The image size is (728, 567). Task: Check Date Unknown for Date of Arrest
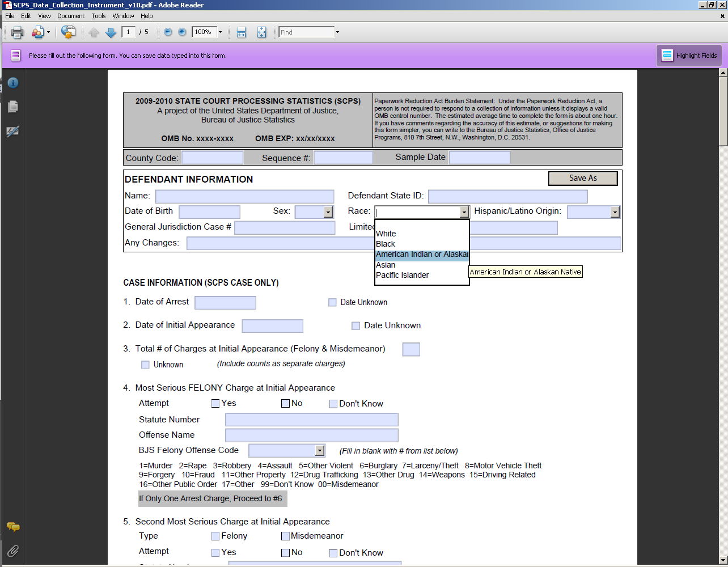tap(332, 302)
